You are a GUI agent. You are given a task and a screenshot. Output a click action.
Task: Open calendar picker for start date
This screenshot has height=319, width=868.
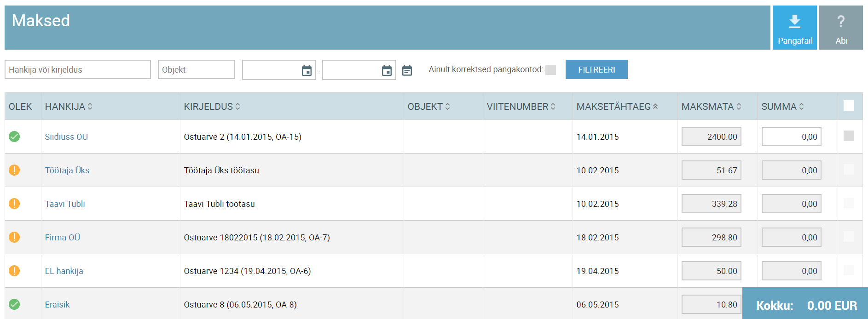click(307, 70)
